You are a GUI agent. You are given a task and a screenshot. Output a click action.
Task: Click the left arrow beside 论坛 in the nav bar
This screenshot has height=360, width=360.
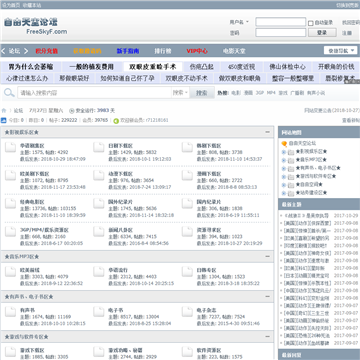[3, 51]
